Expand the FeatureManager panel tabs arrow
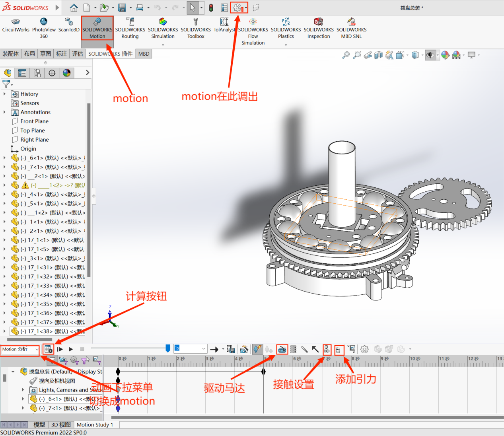The width and height of the screenshot is (504, 436). (x=88, y=72)
